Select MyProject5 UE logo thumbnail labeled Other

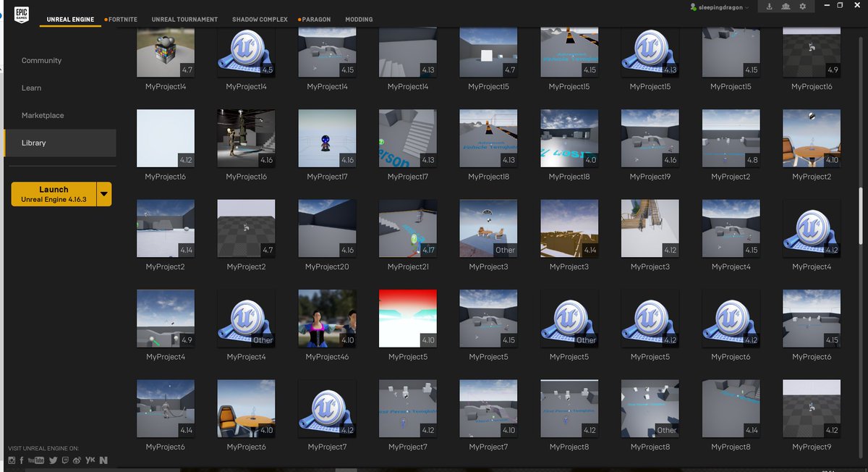(569, 319)
